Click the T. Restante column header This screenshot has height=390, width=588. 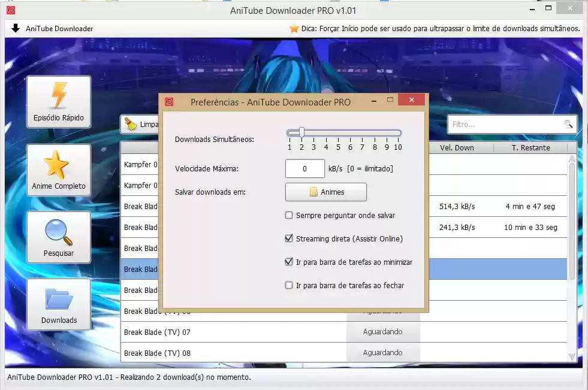tap(530, 147)
